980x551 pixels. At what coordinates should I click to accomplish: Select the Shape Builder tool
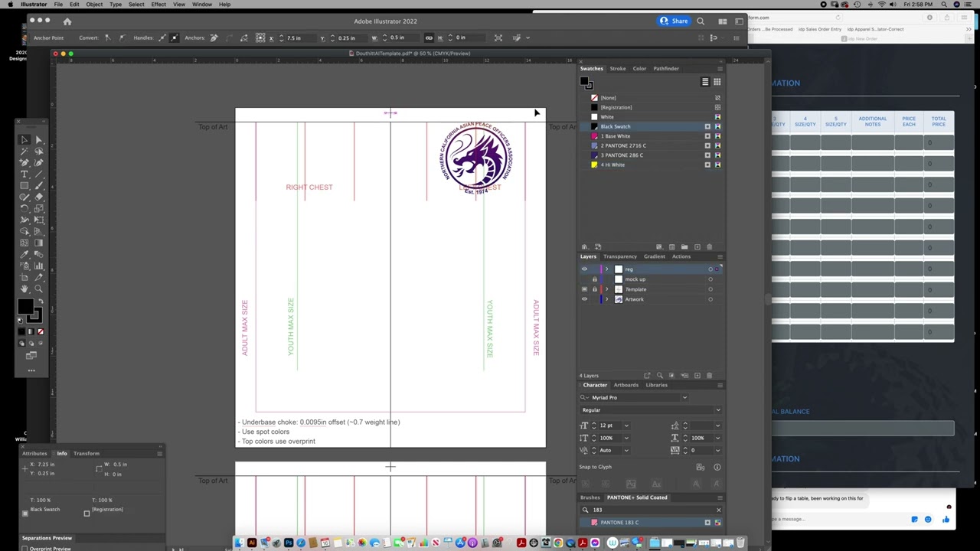tap(24, 232)
